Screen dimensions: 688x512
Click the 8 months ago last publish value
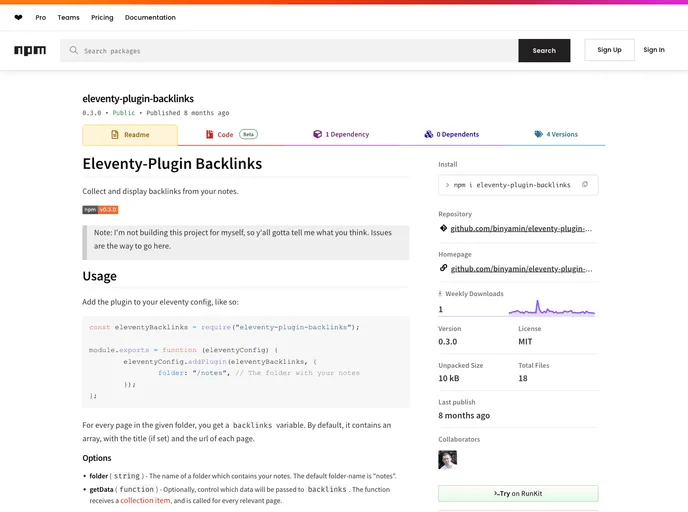(x=464, y=415)
